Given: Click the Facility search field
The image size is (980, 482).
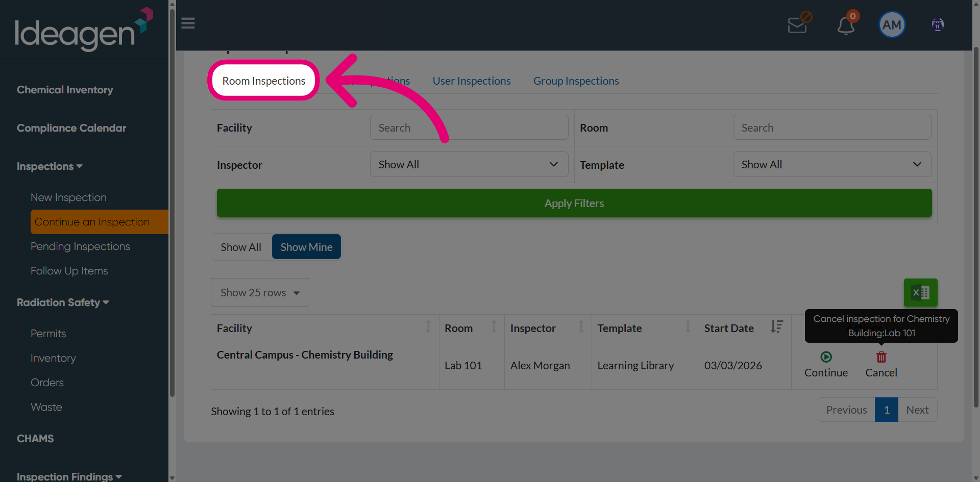Looking at the screenshot, I should click(469, 128).
